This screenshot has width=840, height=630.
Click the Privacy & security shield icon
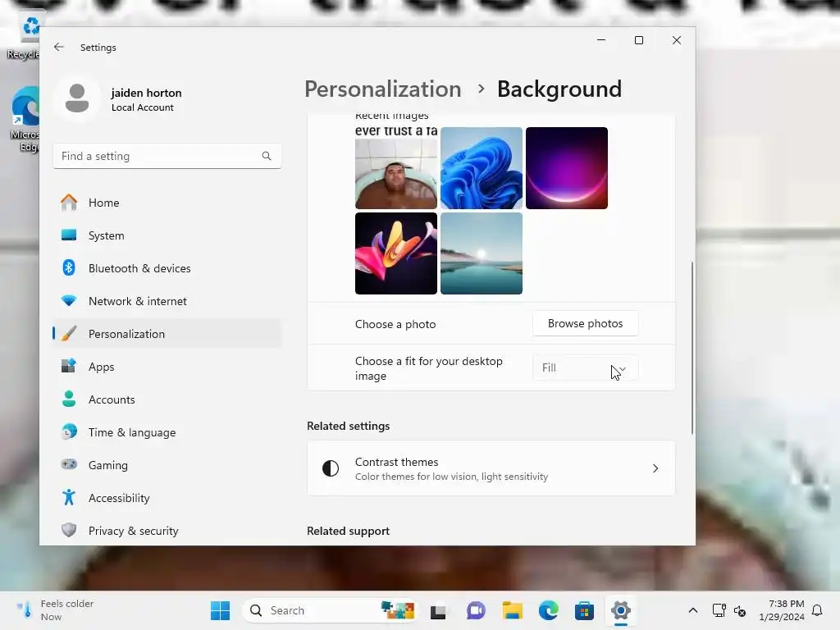pyautogui.click(x=69, y=531)
